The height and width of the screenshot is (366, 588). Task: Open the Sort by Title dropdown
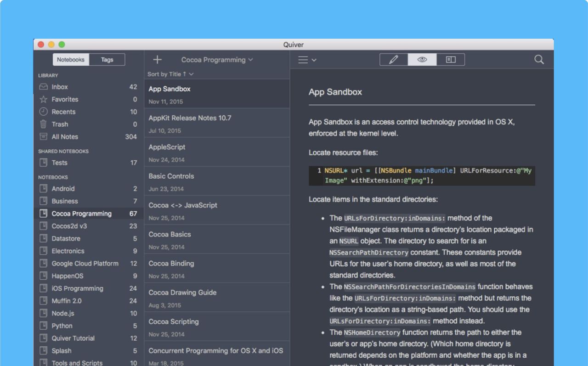click(x=170, y=74)
